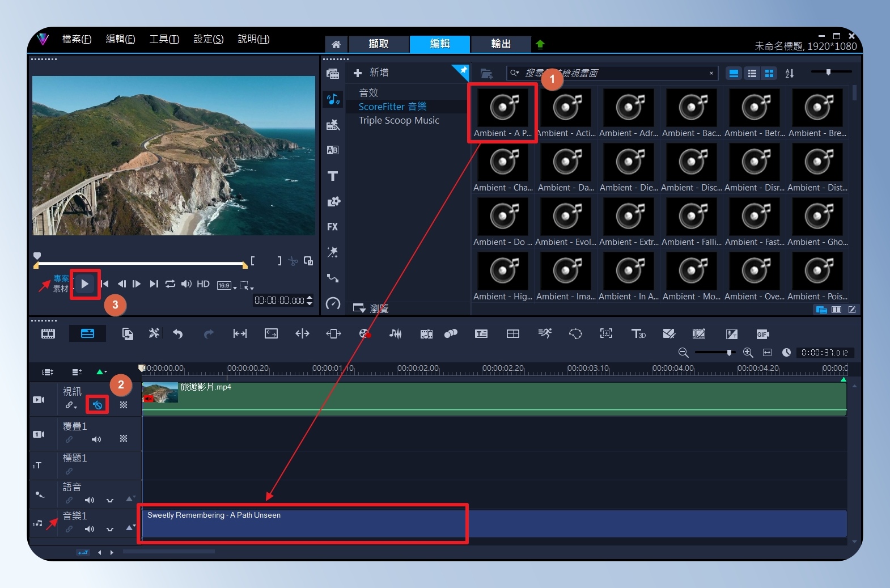Click the import media folder icon
This screenshot has height=588, width=890.
coord(486,73)
